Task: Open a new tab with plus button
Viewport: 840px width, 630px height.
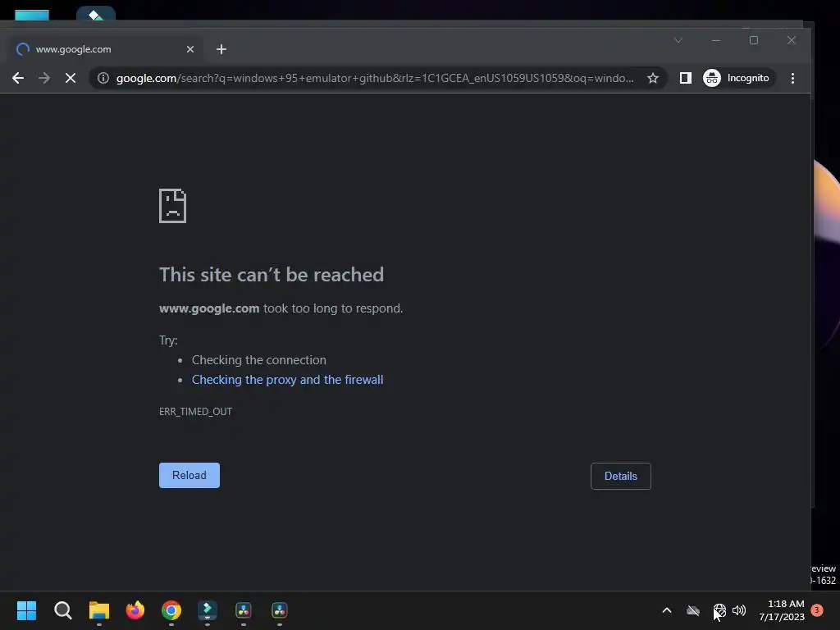Action: click(x=221, y=49)
